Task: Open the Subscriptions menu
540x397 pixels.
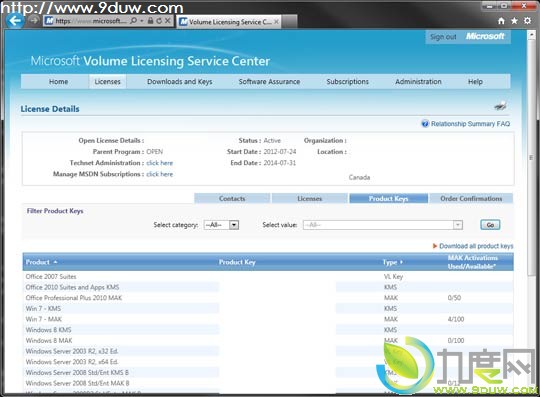Action: 347,82
